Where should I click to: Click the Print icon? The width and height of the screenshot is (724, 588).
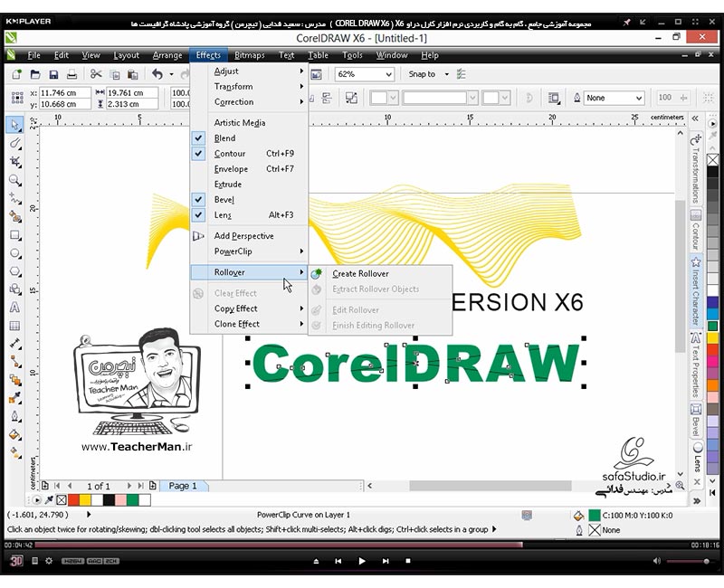coord(71,74)
